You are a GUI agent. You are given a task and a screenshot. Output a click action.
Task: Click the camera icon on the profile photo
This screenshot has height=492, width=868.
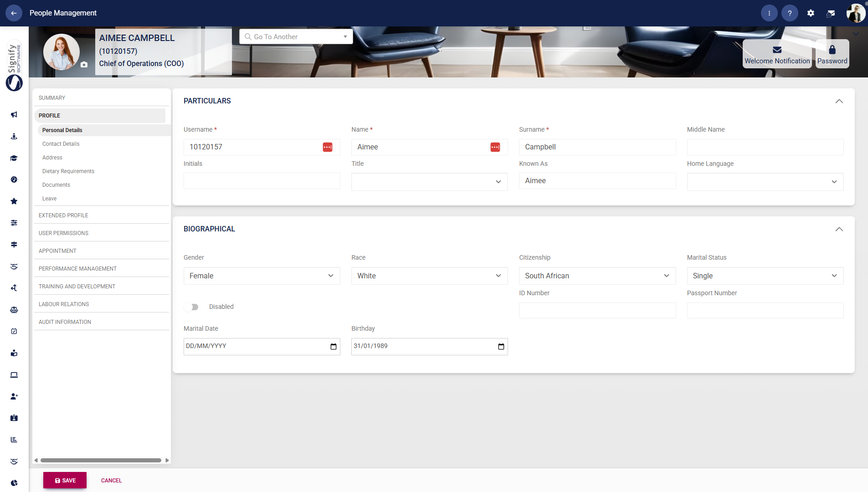point(84,65)
